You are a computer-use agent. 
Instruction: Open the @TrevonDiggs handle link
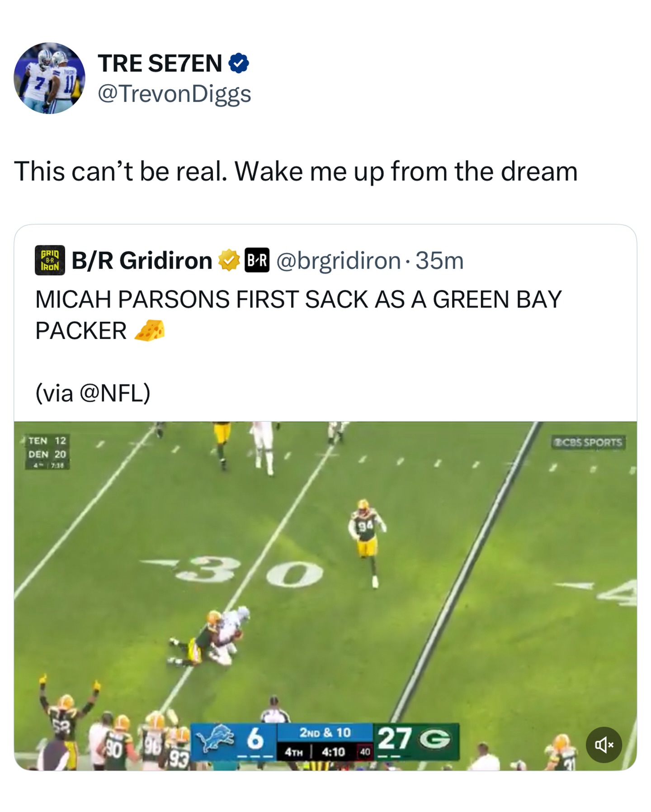click(175, 94)
